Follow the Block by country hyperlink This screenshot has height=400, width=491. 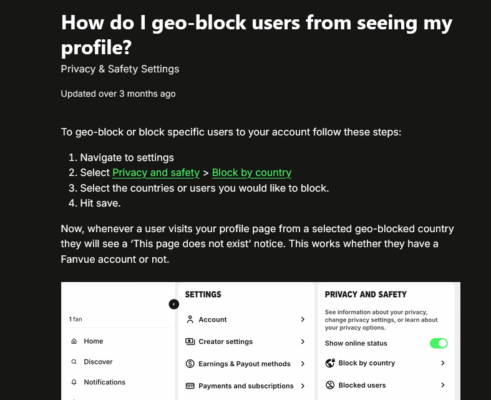[252, 173]
